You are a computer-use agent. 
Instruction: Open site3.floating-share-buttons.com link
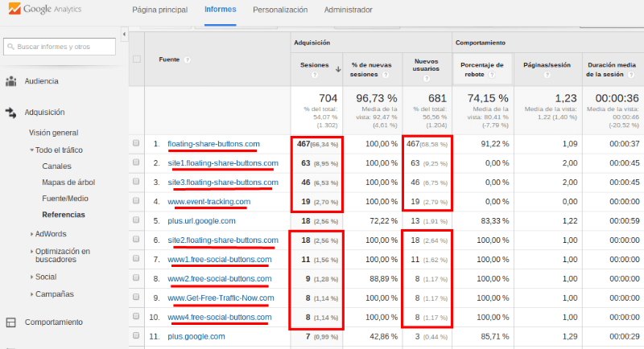pyautogui.click(x=223, y=183)
